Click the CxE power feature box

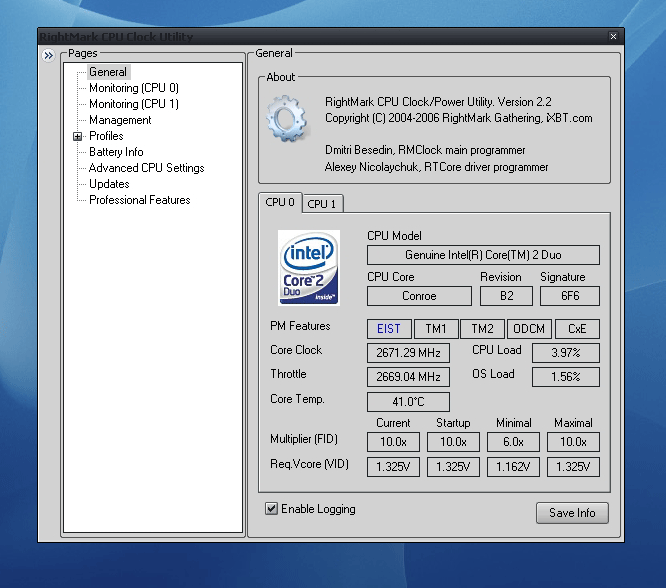[577, 329]
